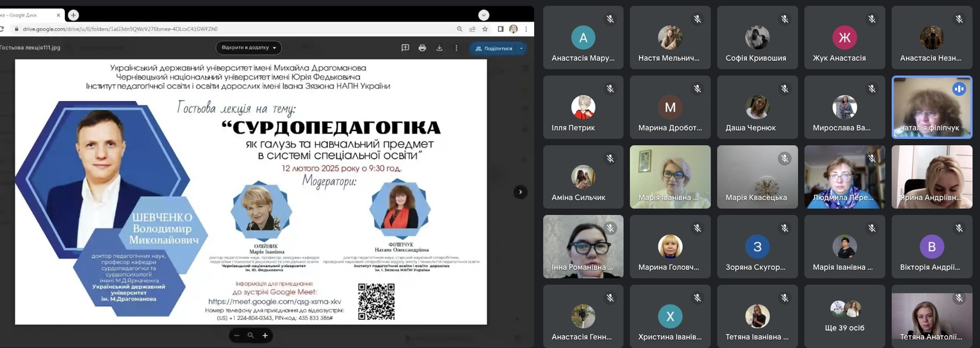This screenshot has width=980, height=348.
Task: Open the Chrome profile avatar
Action: (x=513, y=29)
